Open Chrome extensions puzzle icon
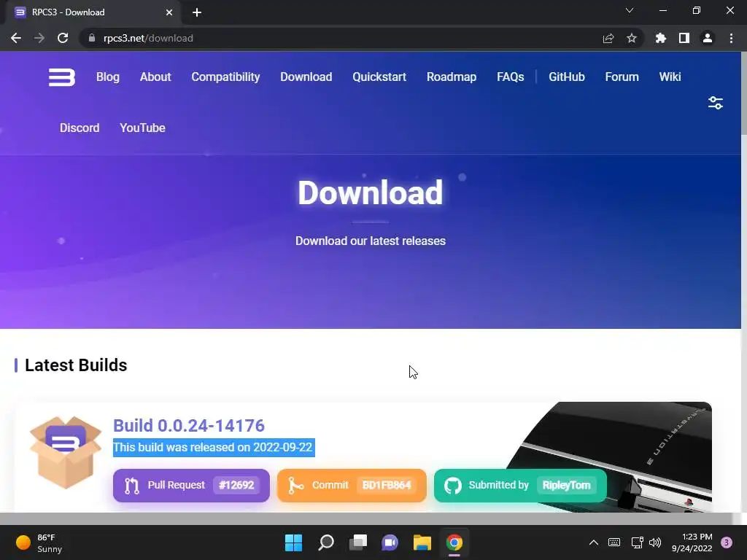The width and height of the screenshot is (747, 560). (660, 38)
